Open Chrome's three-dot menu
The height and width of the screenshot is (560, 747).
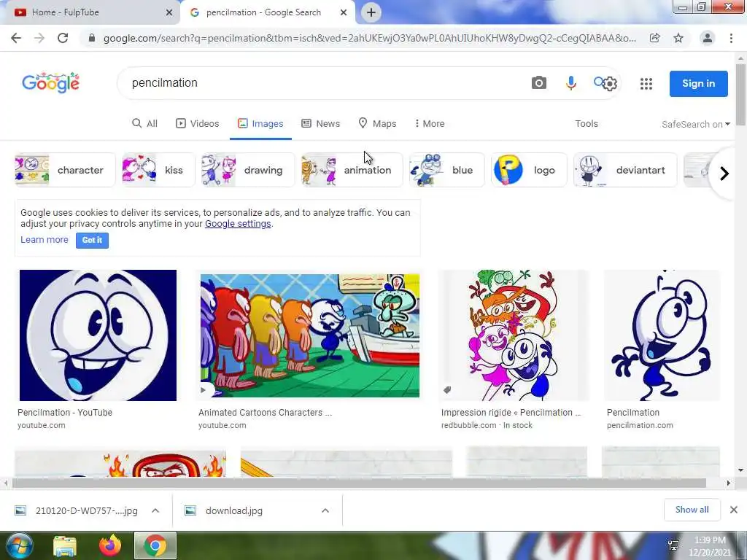pos(731,38)
